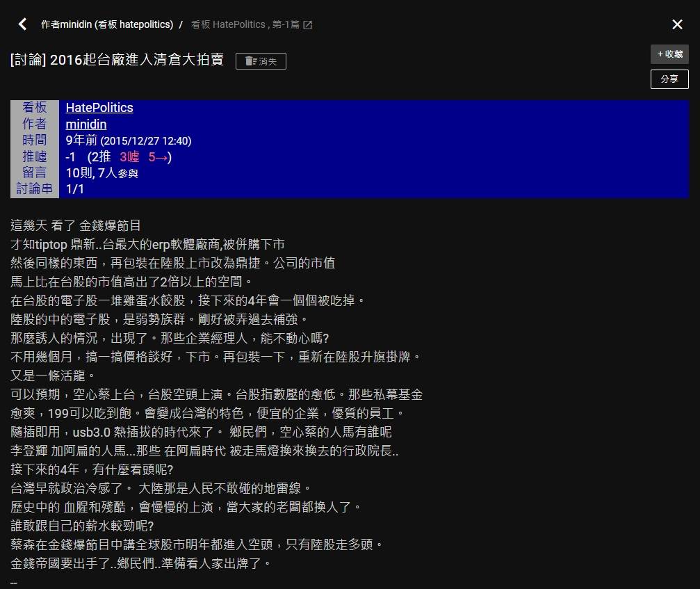Click the 3噓 boo count
Viewport: 700px width, 589px height.
pyautogui.click(x=129, y=156)
